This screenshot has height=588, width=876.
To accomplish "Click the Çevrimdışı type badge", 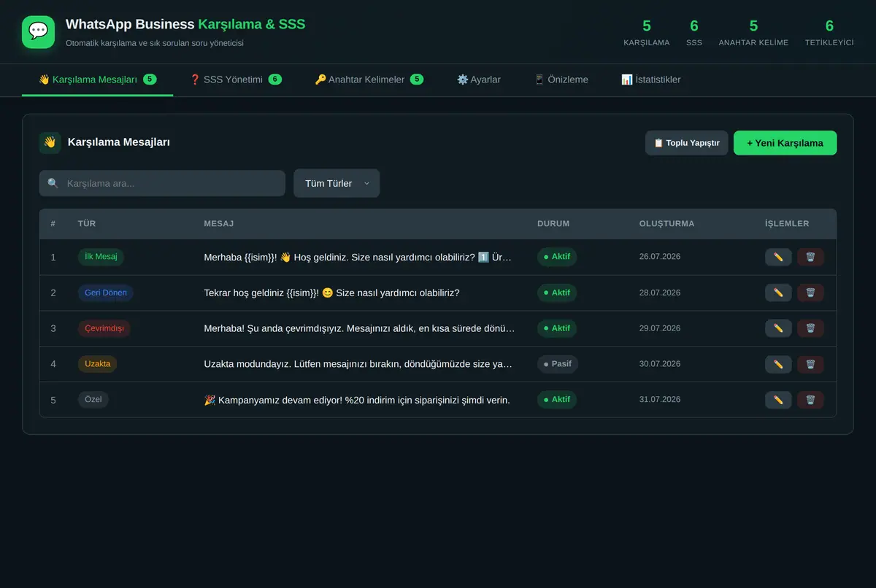I will 104,328.
